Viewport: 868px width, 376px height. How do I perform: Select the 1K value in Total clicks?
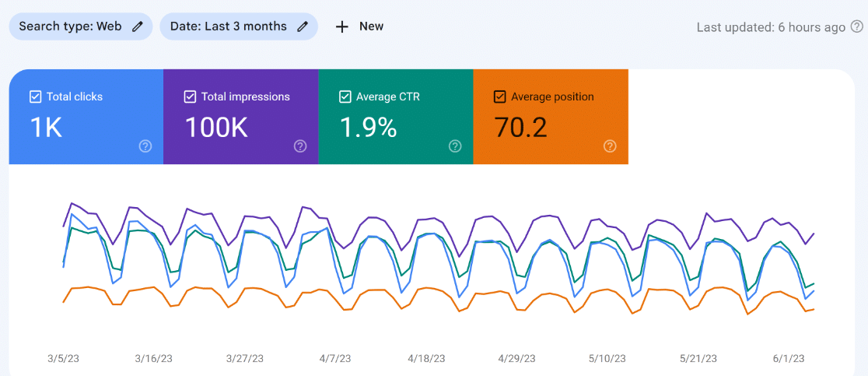(x=46, y=128)
